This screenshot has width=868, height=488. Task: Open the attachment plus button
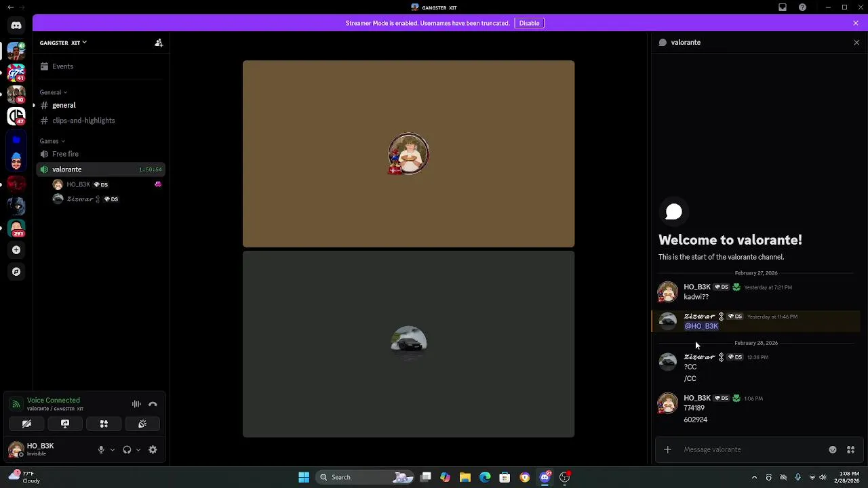(667, 449)
